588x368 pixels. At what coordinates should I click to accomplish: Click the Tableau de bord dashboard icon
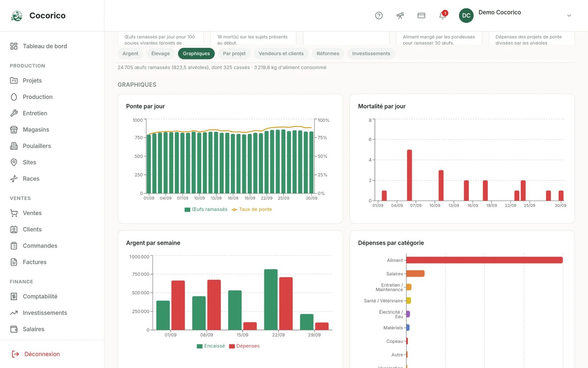click(14, 46)
